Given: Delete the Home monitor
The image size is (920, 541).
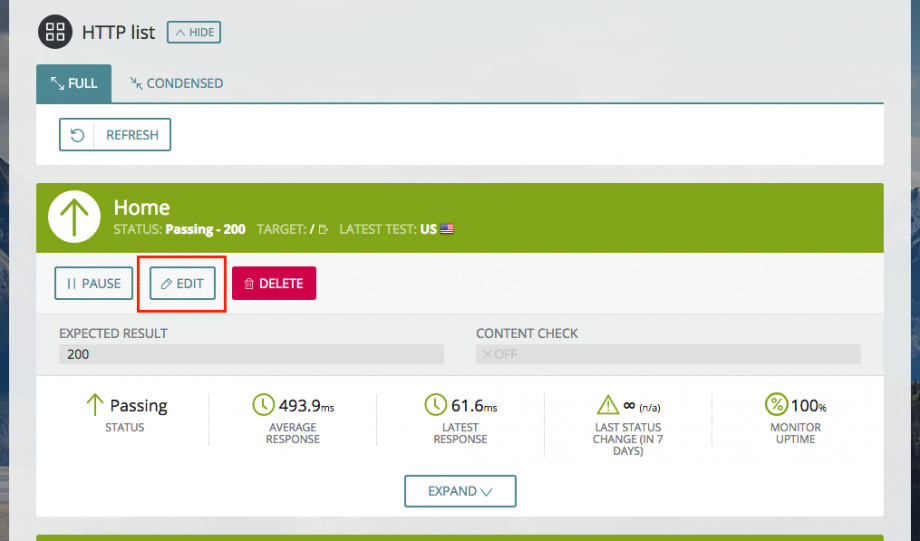Looking at the screenshot, I should [274, 283].
